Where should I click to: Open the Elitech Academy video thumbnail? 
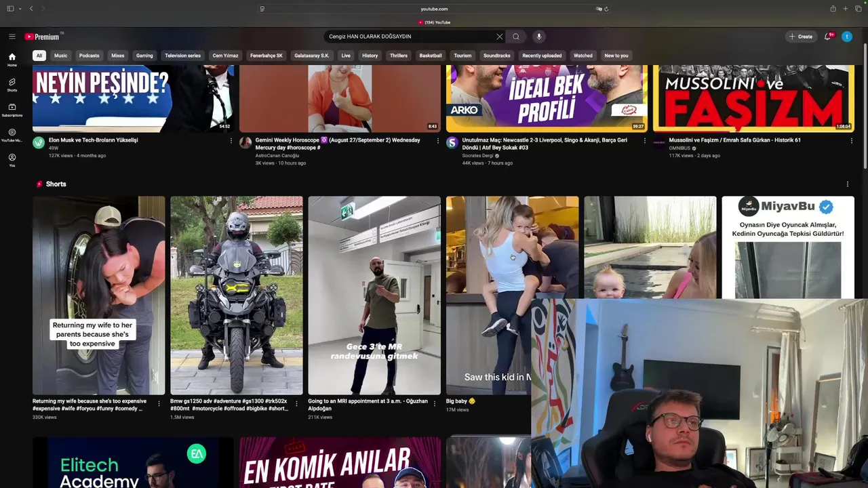point(133,462)
